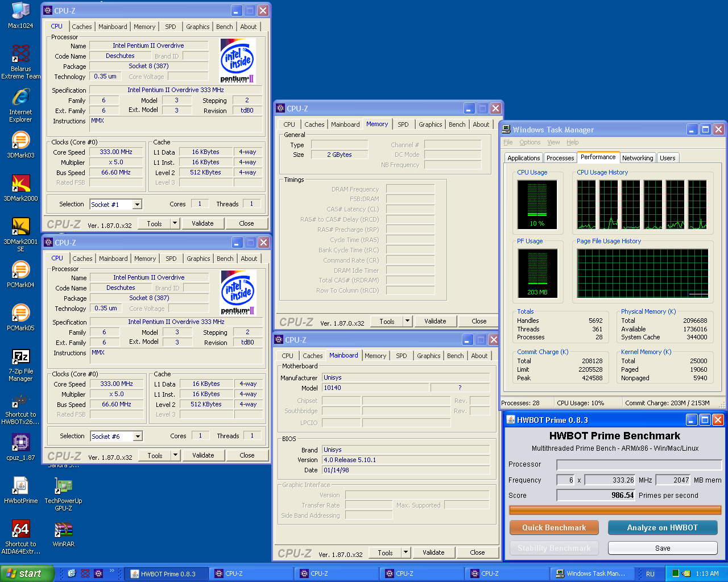This screenshot has height=582, width=728.
Task: Click the Task Manager title bar icon
Action: 506,130
